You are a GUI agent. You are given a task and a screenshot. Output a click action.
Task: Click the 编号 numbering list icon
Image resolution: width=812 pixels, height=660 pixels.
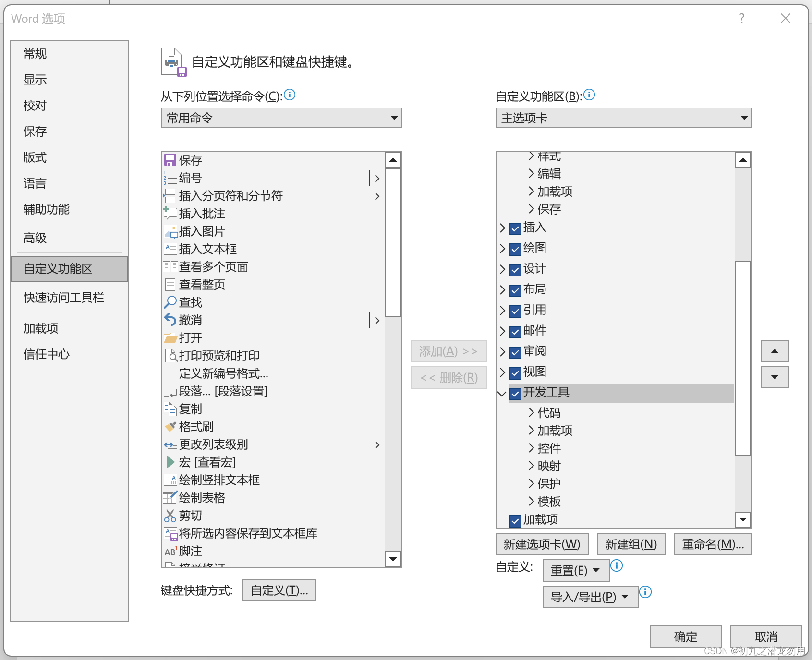coord(170,178)
